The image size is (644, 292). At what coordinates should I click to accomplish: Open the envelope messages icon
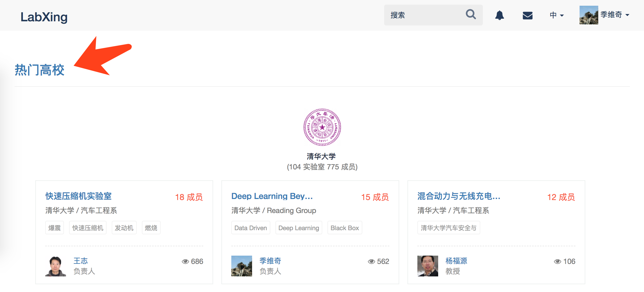coord(528,15)
